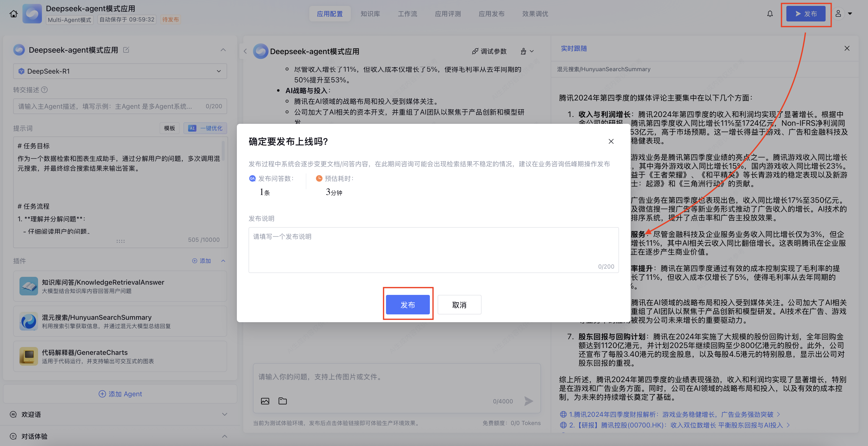This screenshot has height=446, width=868.
Task: Switch to the 应用发布 tab
Action: pos(492,14)
